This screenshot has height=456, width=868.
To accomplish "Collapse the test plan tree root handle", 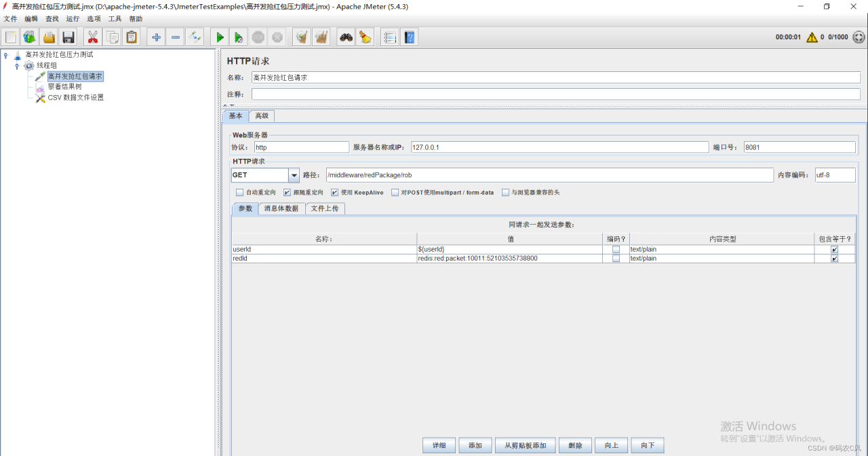I will pyautogui.click(x=5, y=56).
